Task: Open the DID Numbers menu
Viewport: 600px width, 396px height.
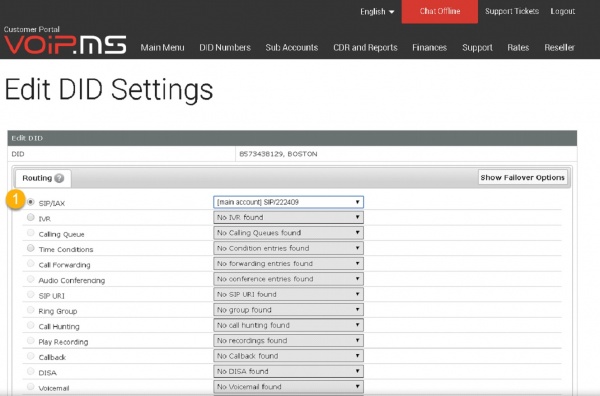Action: pyautogui.click(x=225, y=47)
